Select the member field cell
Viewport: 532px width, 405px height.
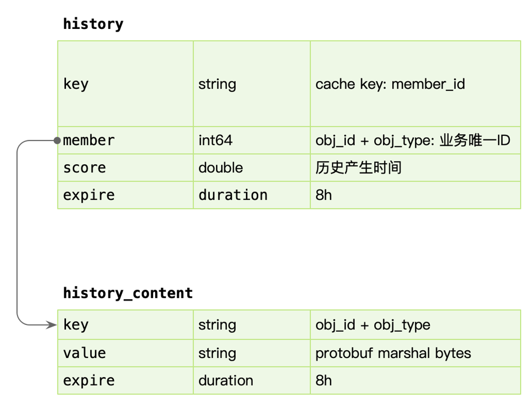(x=125, y=140)
